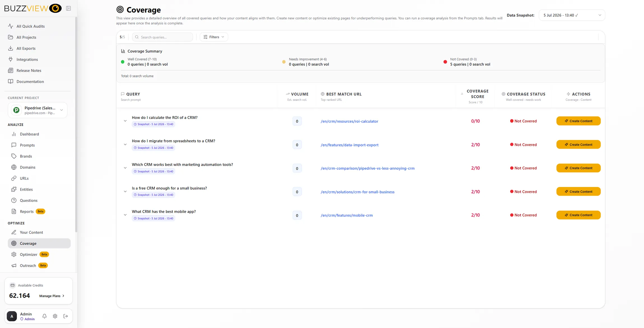Expand the ROI of a CRM query row
This screenshot has width=644, height=328.
point(125,121)
